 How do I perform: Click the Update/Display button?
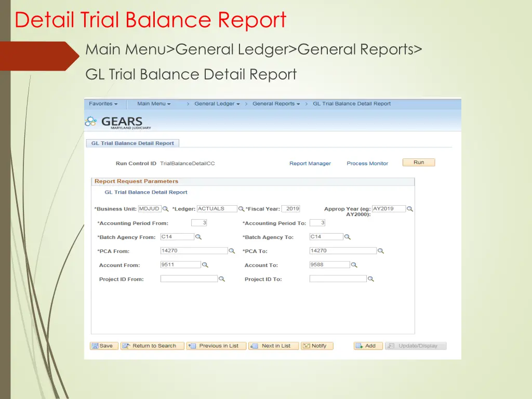pos(416,345)
